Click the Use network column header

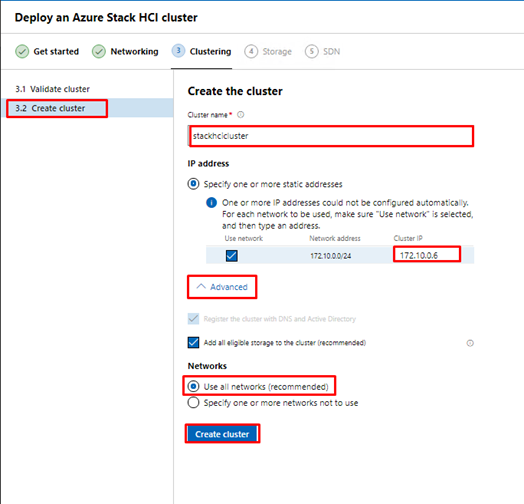[244, 238]
